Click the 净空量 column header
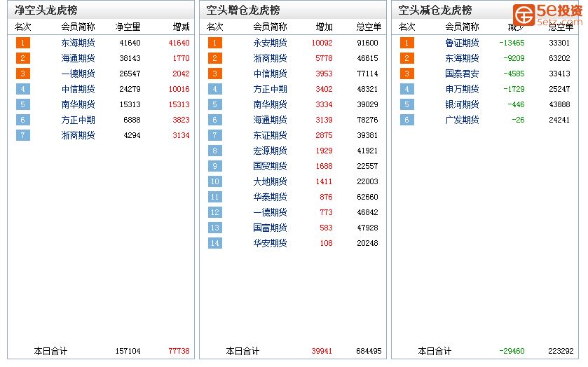 point(128,27)
